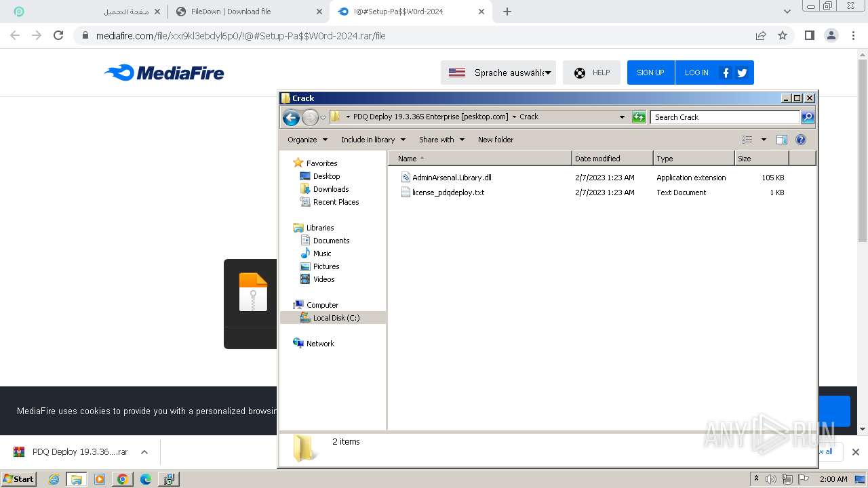Open Music library
Viewport: 868px width, 488px height.
point(321,253)
